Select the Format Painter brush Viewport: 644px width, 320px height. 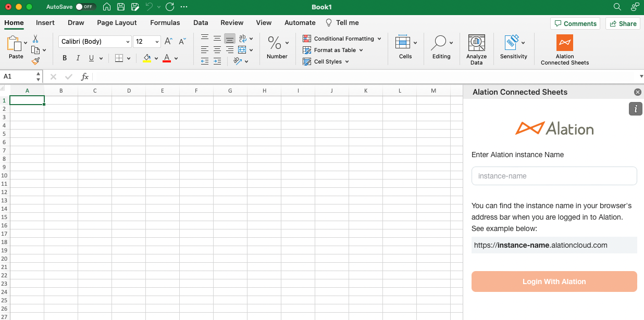pos(35,61)
